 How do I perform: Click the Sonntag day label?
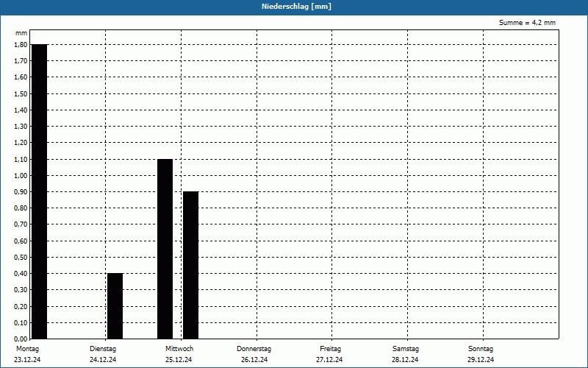(481, 349)
